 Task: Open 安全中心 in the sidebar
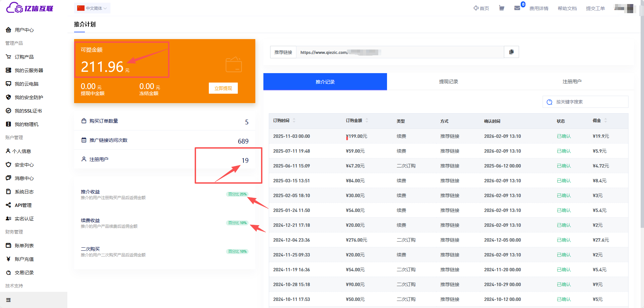click(24, 165)
